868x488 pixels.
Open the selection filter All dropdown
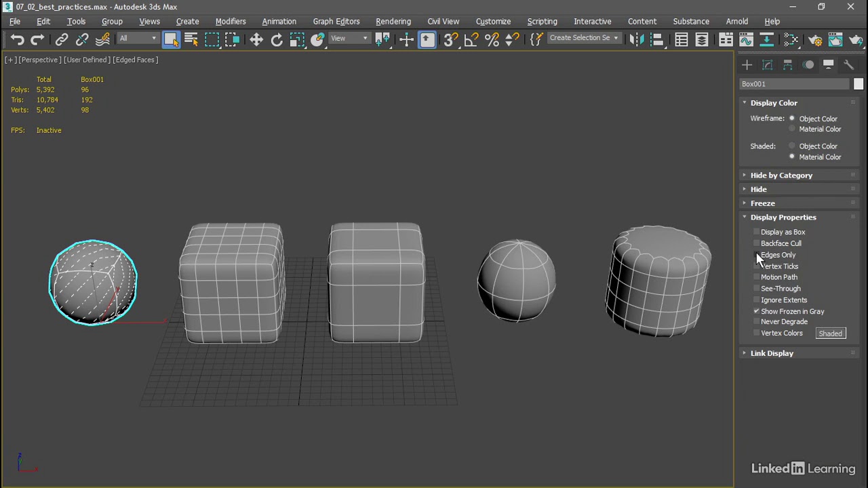coord(138,39)
